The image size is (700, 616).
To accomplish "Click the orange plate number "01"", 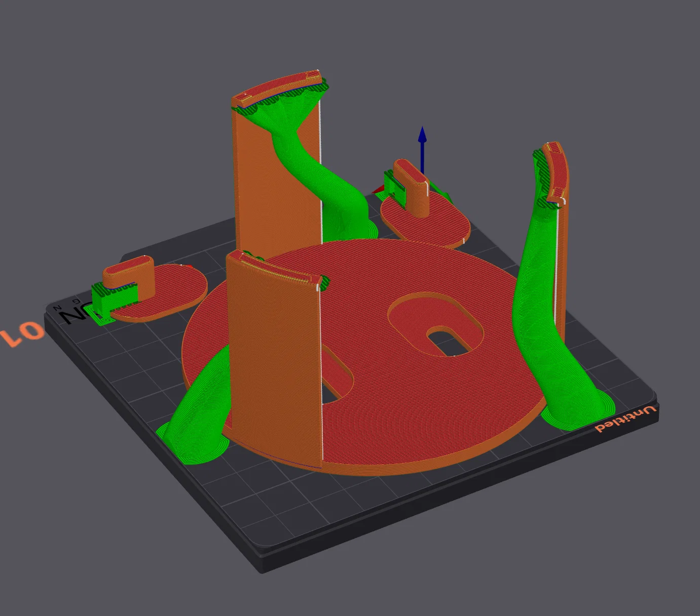I will tap(22, 334).
